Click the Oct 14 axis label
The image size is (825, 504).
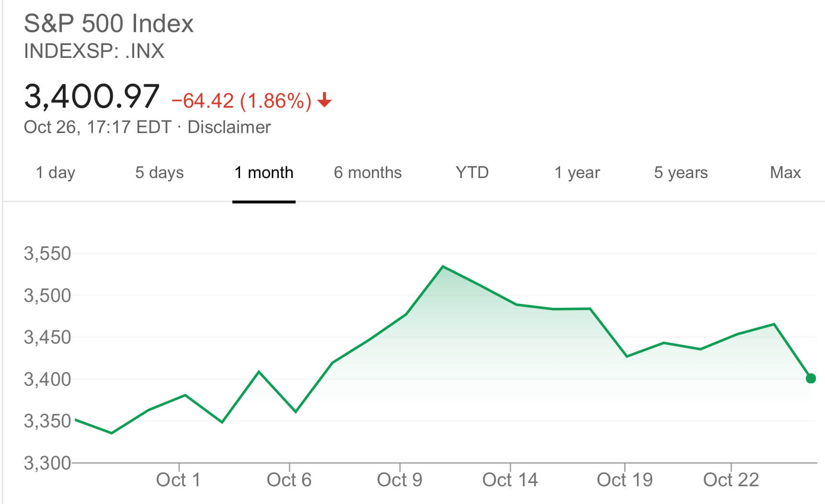[510, 480]
